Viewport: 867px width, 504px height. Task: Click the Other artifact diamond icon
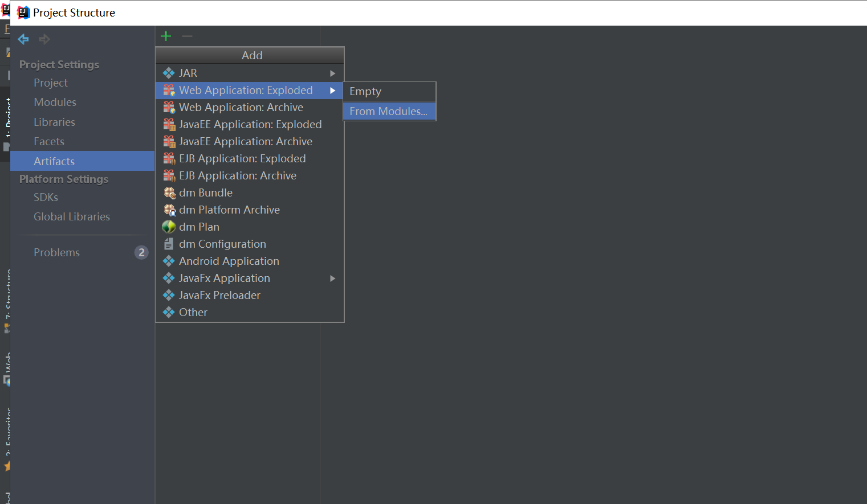[169, 312]
